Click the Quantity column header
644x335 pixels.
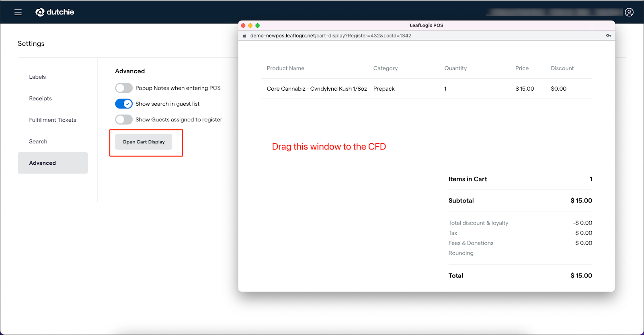(455, 68)
